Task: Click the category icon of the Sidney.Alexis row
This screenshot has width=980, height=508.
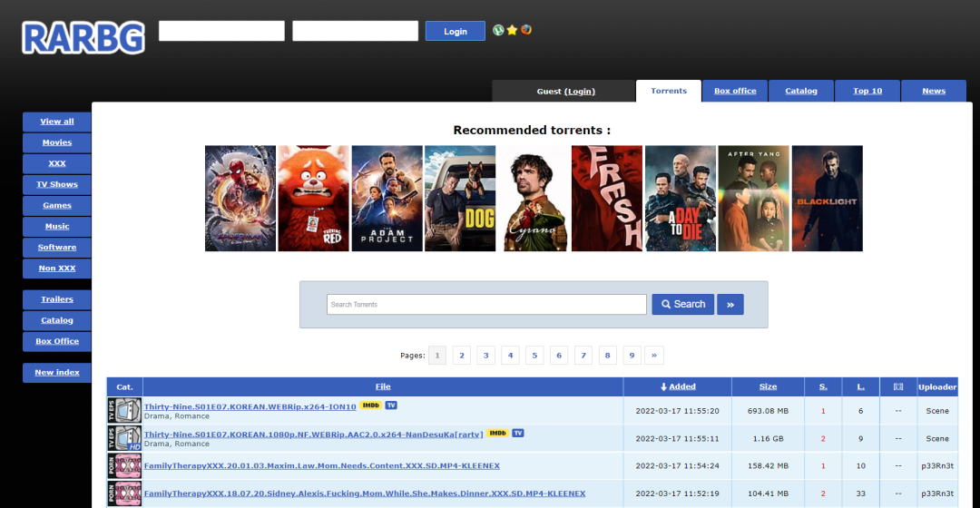Action: [124, 493]
